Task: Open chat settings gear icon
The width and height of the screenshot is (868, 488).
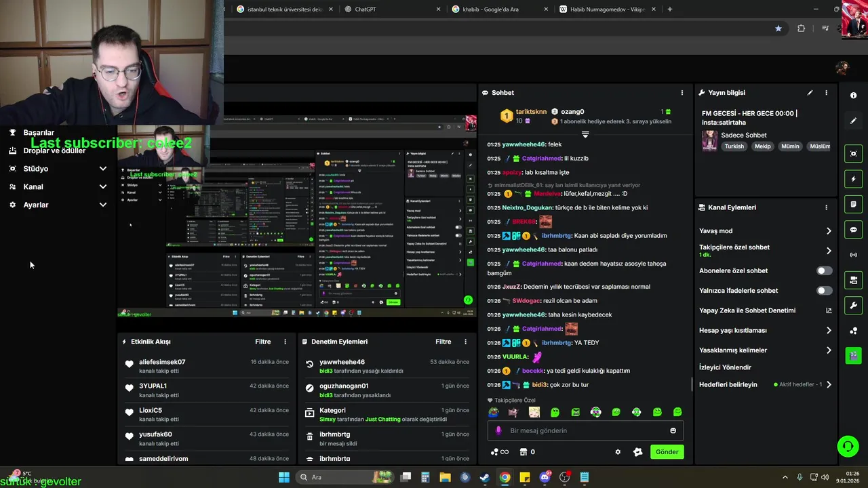Action: (x=618, y=452)
